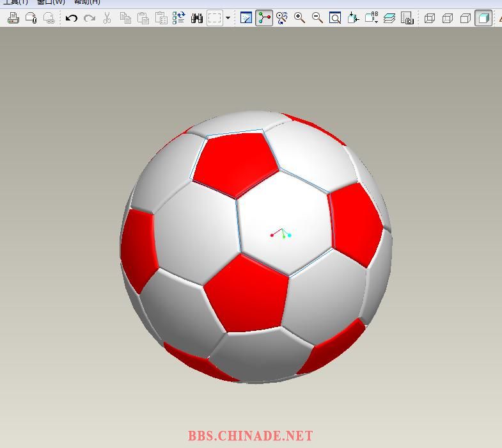The width and height of the screenshot is (502, 448).
Task: Zoom in with plus magnifier
Action: (x=299, y=18)
